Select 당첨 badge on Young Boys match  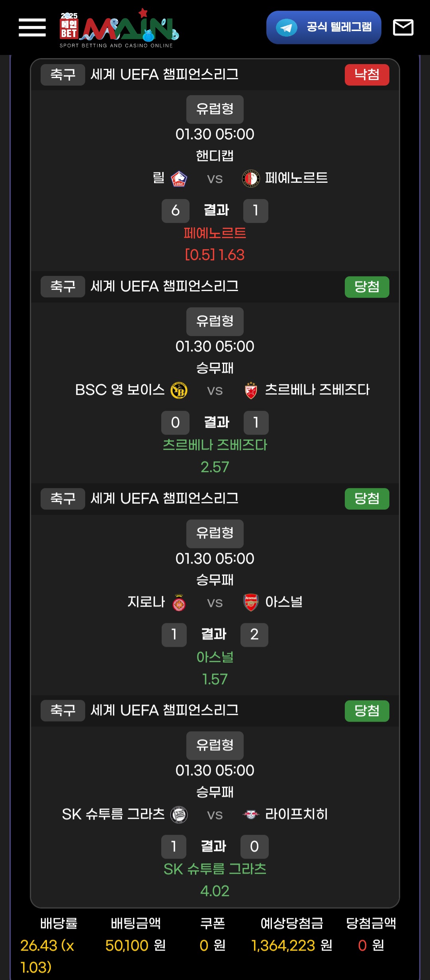pyautogui.click(x=367, y=287)
